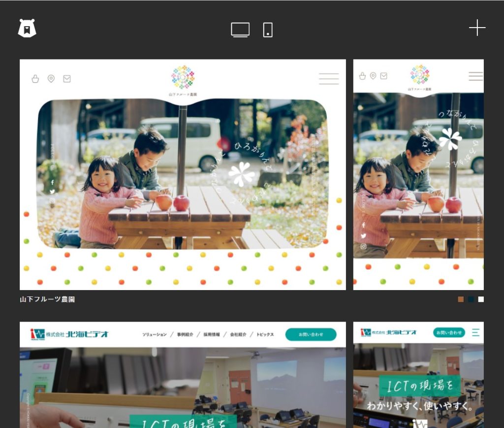This screenshot has height=428, width=504.
Task: Select the ソリューション menu item
Action: point(155,335)
